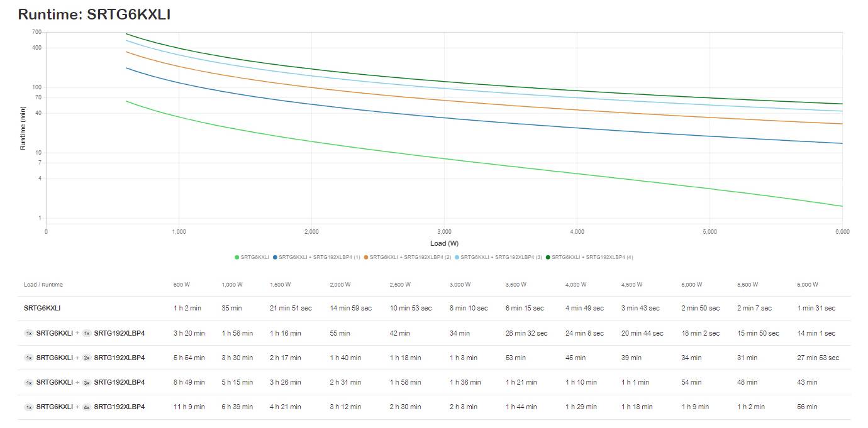Click the 8 h 49 min cell
This screenshot has width=868, height=428.
189,382
